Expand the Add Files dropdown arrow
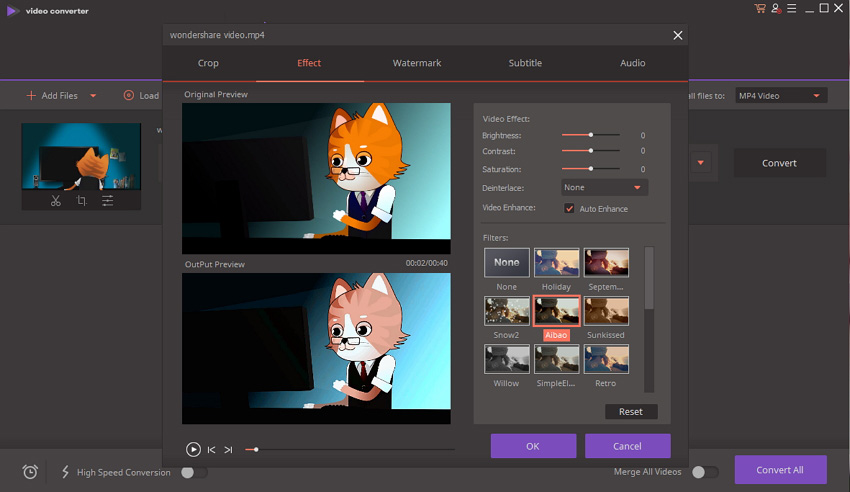Viewport: 850px width, 492px height. coord(93,96)
